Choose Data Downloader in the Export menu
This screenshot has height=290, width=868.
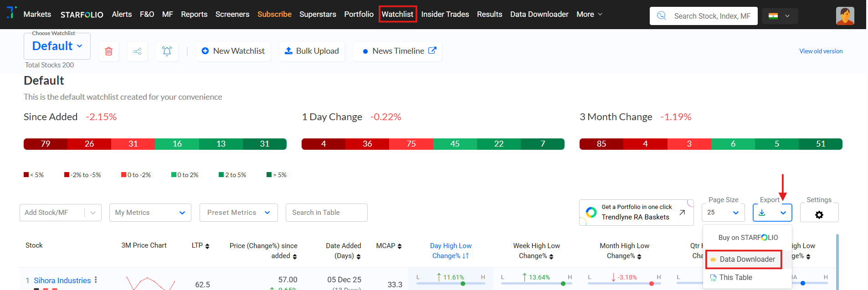pos(744,259)
